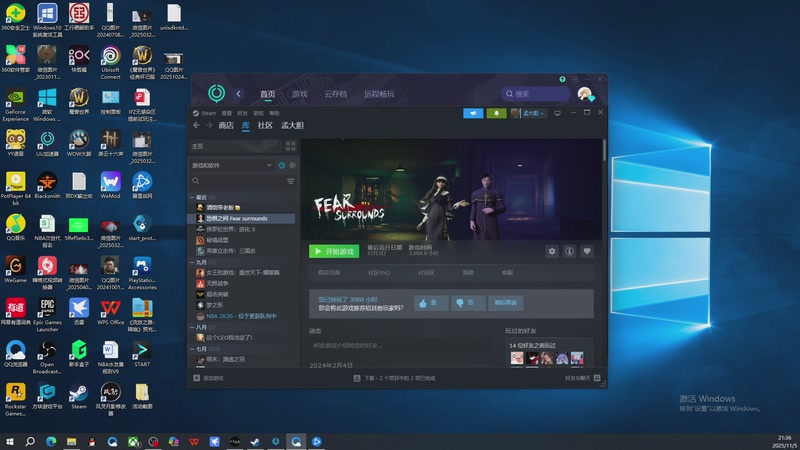Image resolution: width=800 pixels, height=450 pixels.
Task: Click library search field in Steam sidebar
Action: [x=237, y=181]
